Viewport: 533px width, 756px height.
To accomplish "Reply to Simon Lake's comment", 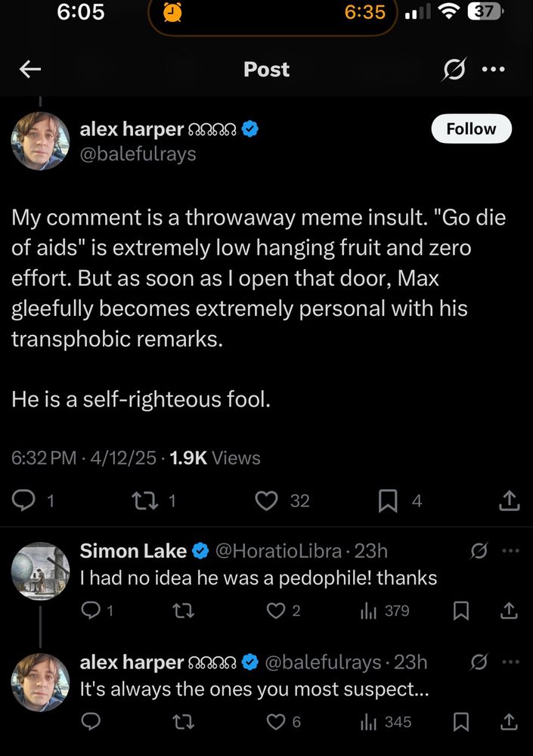I will [x=91, y=610].
